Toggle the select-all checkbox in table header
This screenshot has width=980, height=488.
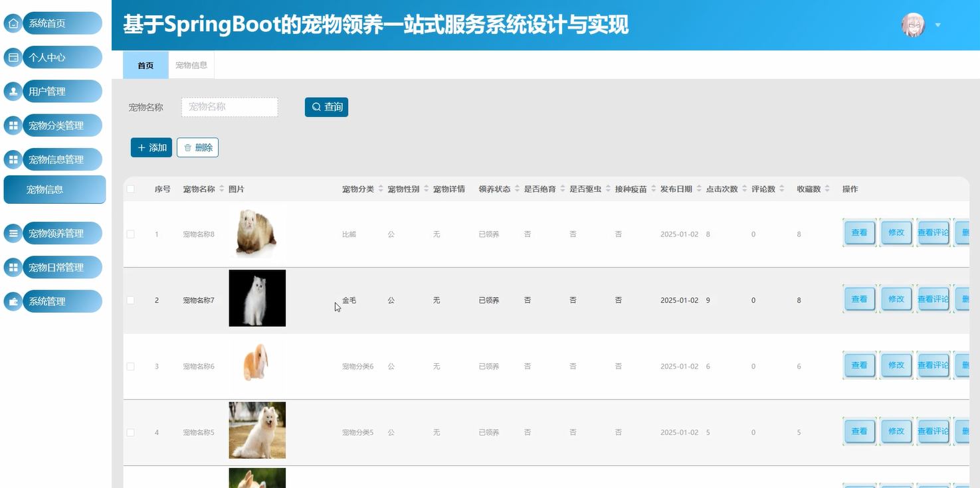(130, 189)
